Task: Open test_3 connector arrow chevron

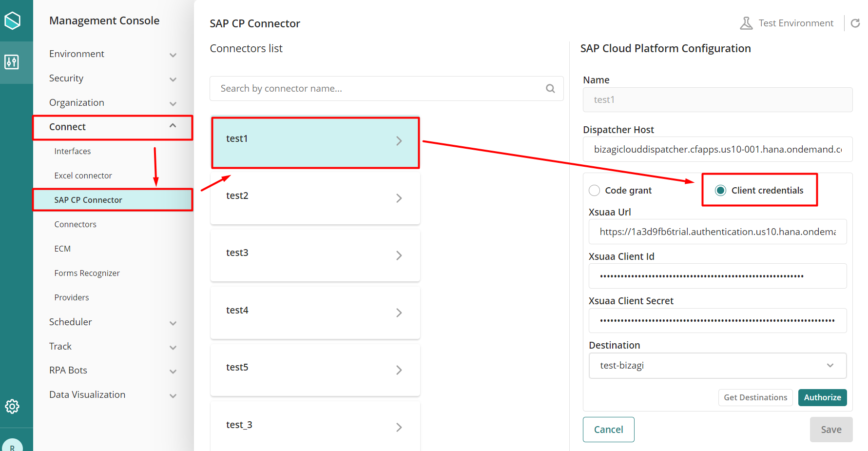Action: pos(399,427)
